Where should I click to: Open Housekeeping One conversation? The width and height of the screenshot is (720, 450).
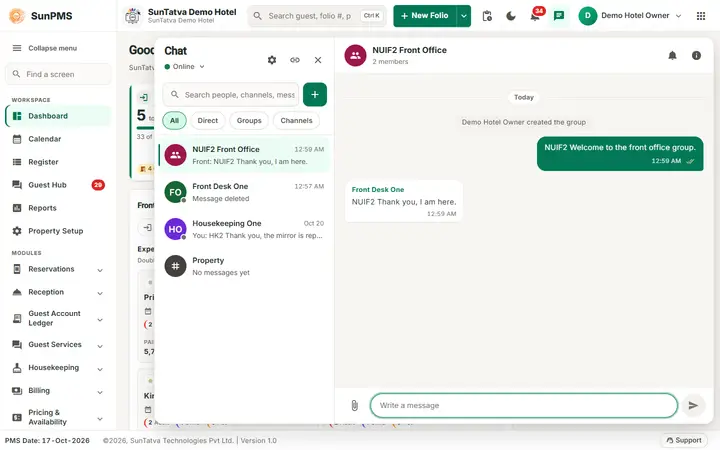244,229
